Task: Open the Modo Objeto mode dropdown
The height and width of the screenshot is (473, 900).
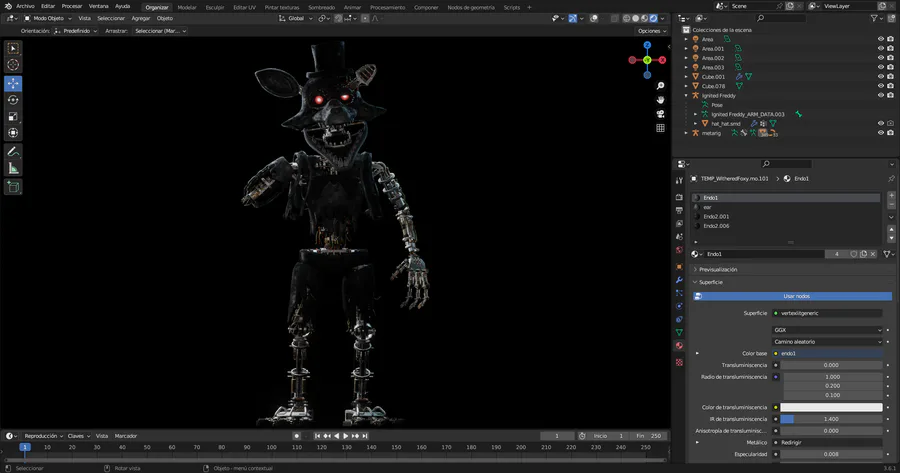Action: tap(48, 18)
